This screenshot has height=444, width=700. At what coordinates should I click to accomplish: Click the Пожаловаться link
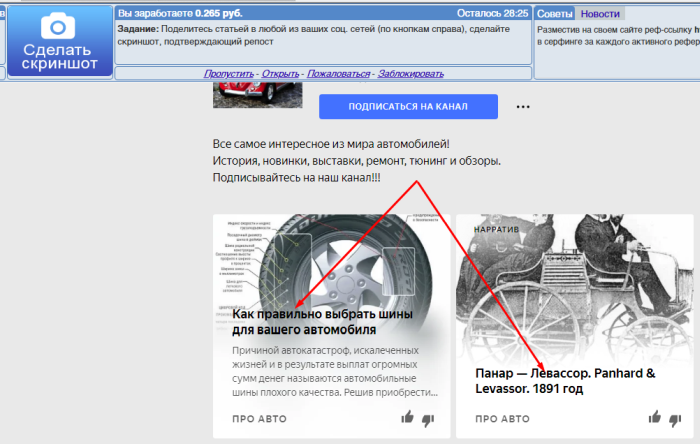[x=337, y=74]
